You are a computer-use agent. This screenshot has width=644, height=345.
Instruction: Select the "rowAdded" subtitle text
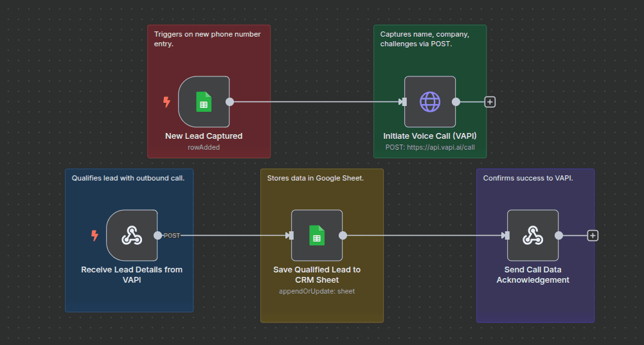pyautogui.click(x=204, y=147)
